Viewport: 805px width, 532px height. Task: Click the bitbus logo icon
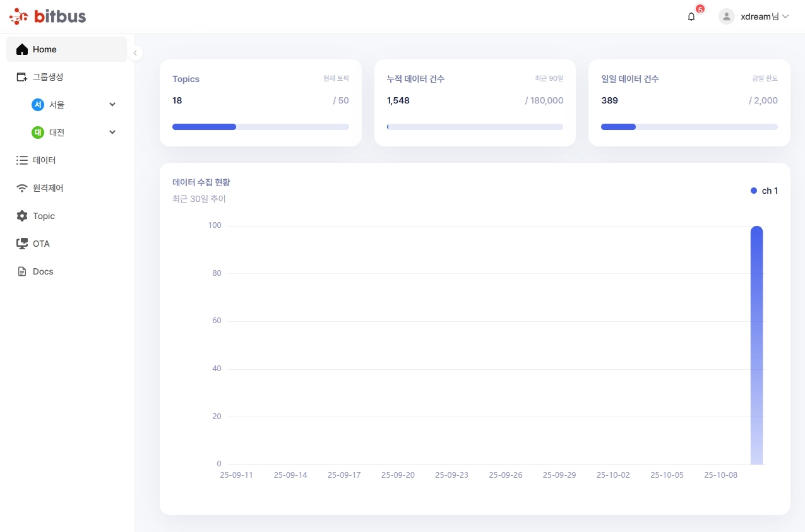click(19, 16)
